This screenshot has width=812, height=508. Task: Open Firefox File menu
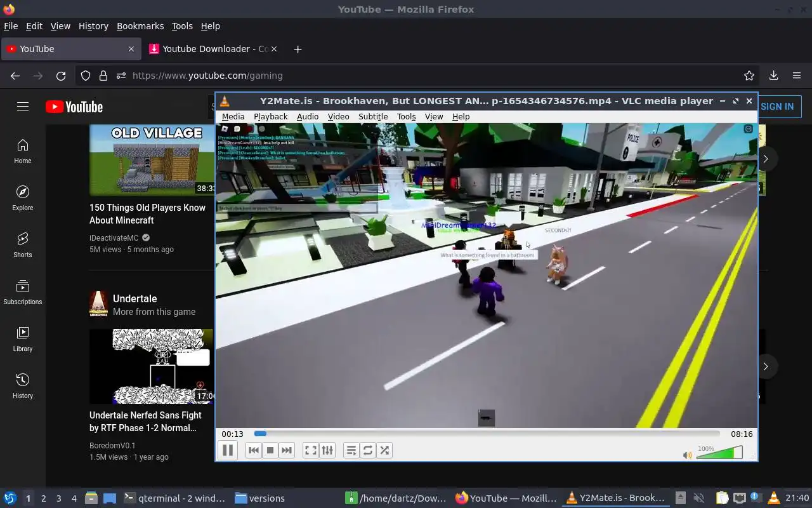pyautogui.click(x=11, y=26)
